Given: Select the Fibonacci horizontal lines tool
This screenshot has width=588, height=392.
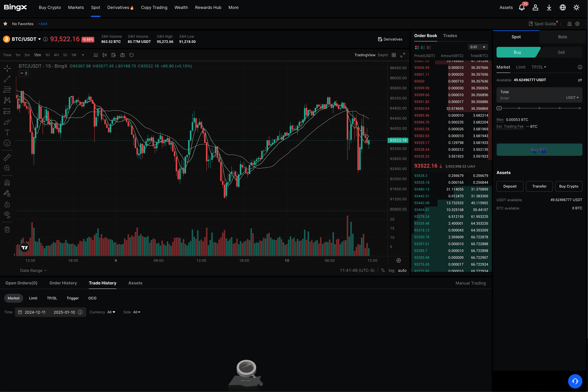Looking at the screenshot, I should [7, 90].
